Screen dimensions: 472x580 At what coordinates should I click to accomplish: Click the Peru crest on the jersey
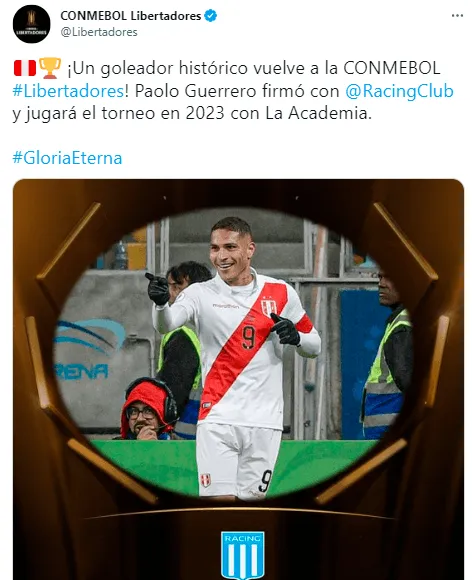[x=269, y=308]
